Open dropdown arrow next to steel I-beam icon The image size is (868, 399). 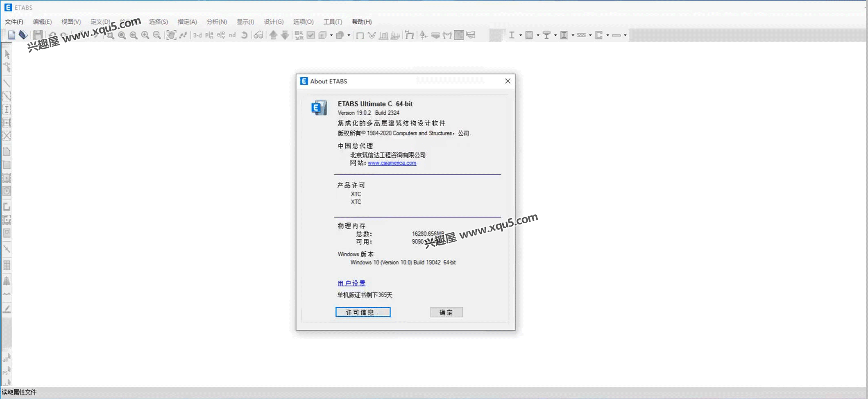tap(520, 35)
